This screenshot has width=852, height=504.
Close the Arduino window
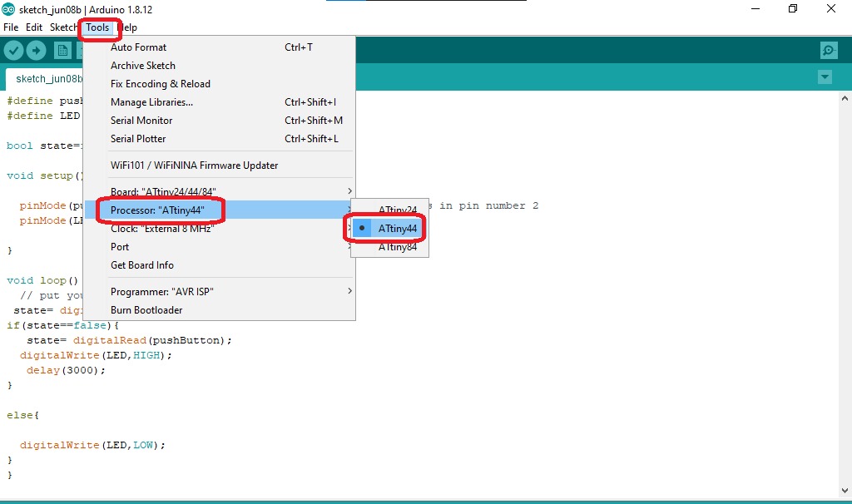click(x=831, y=8)
